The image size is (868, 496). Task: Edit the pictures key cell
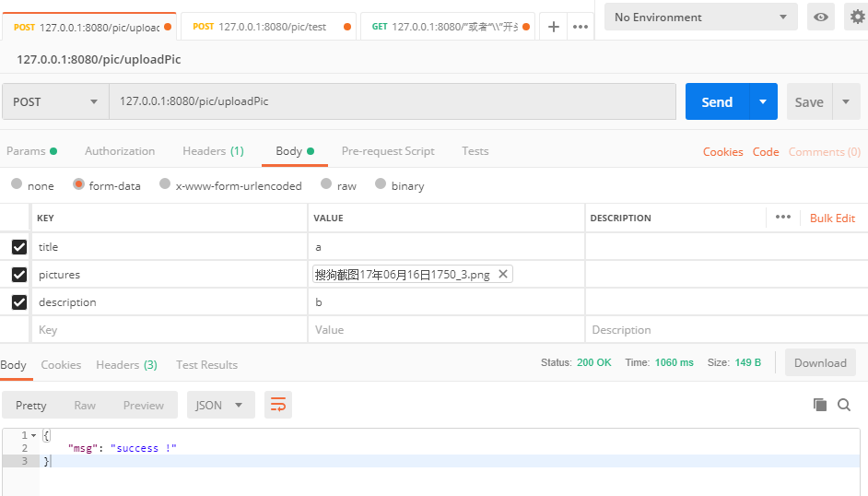(169, 275)
